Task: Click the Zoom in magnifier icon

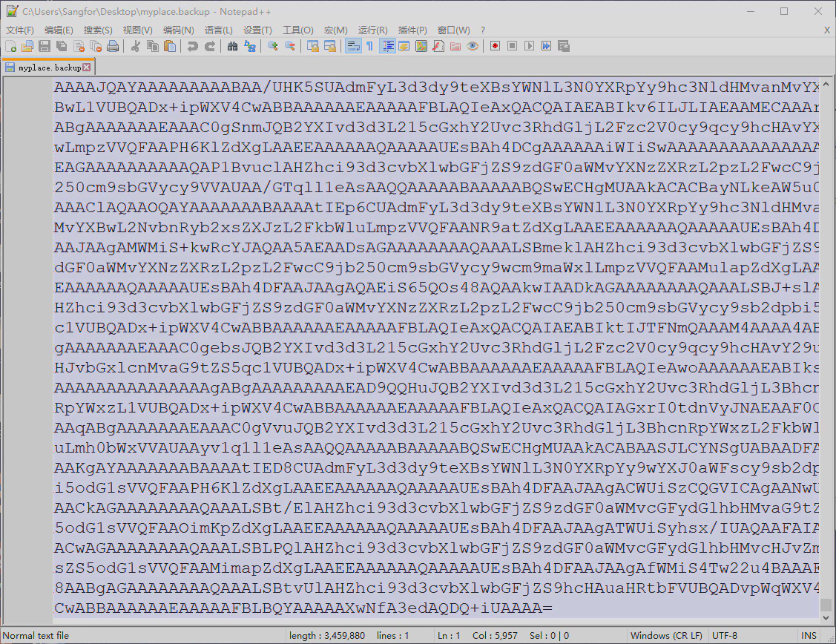Action: pos(272,46)
